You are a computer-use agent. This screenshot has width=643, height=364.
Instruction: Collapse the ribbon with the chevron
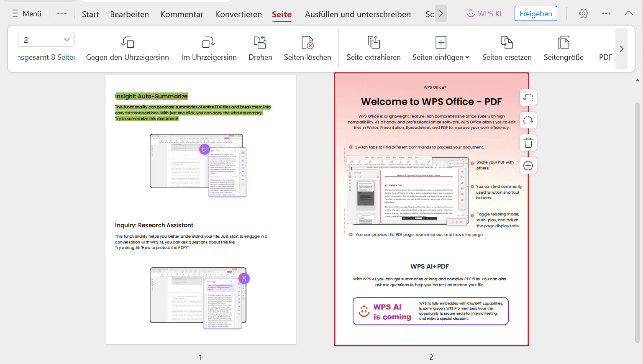pos(629,13)
